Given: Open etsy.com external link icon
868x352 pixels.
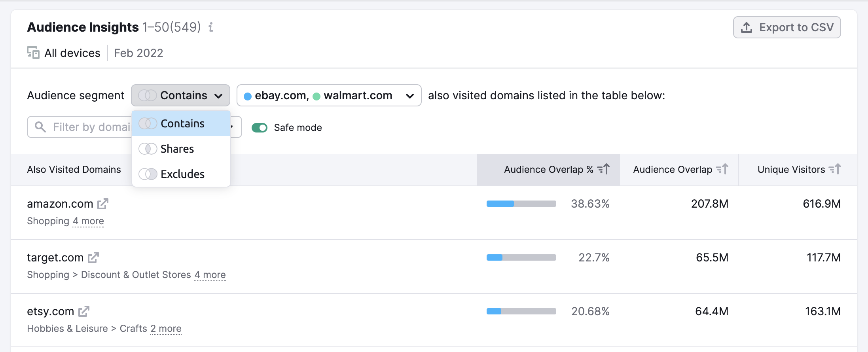Looking at the screenshot, I should click(84, 311).
